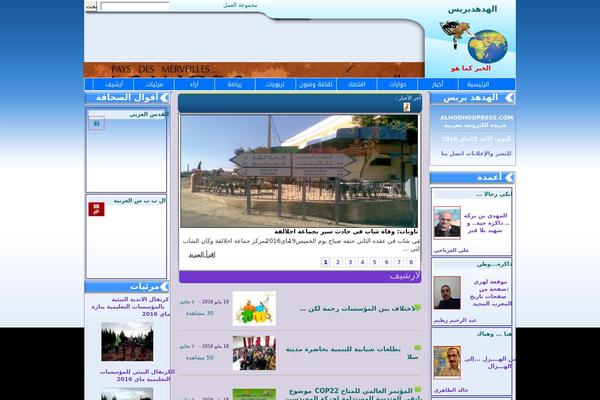Open video link الكرنفال البيئي للمؤسسات التعليمية
This screenshot has height=400, width=600.
coord(137,376)
